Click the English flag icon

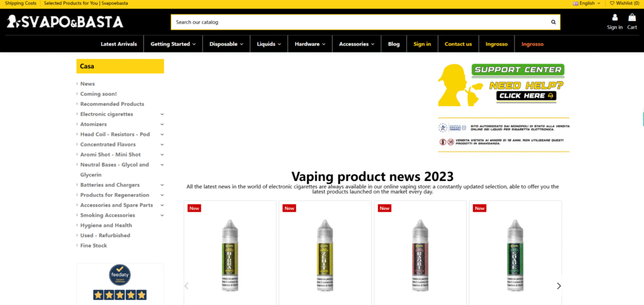(x=576, y=3)
